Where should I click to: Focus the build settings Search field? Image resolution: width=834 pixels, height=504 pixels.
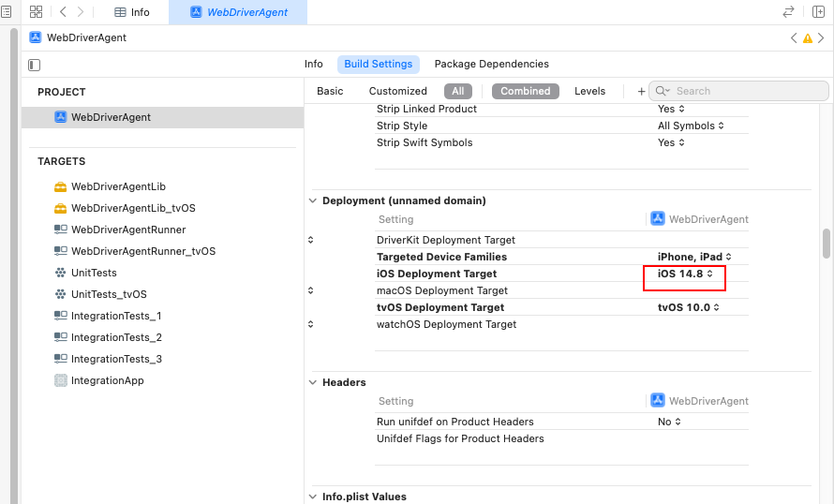click(x=738, y=91)
